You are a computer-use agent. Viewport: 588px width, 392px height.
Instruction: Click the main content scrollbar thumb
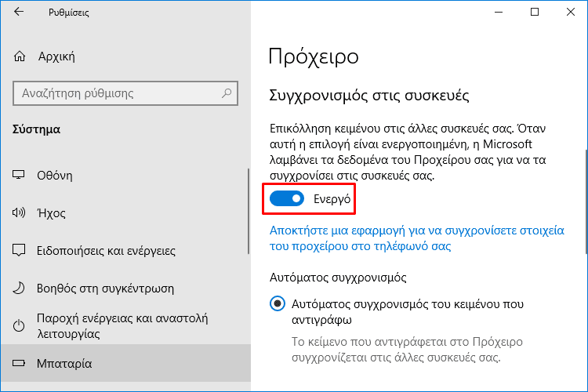[x=586, y=201]
